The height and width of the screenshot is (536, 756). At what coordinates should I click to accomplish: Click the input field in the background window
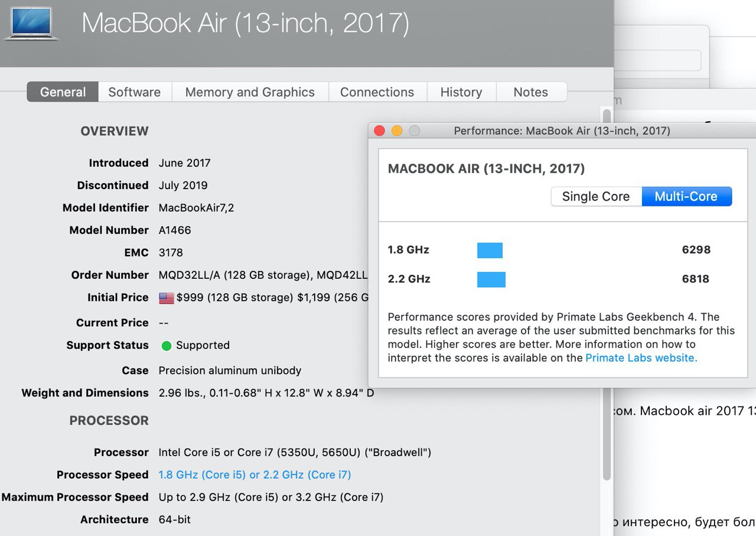click(658, 60)
